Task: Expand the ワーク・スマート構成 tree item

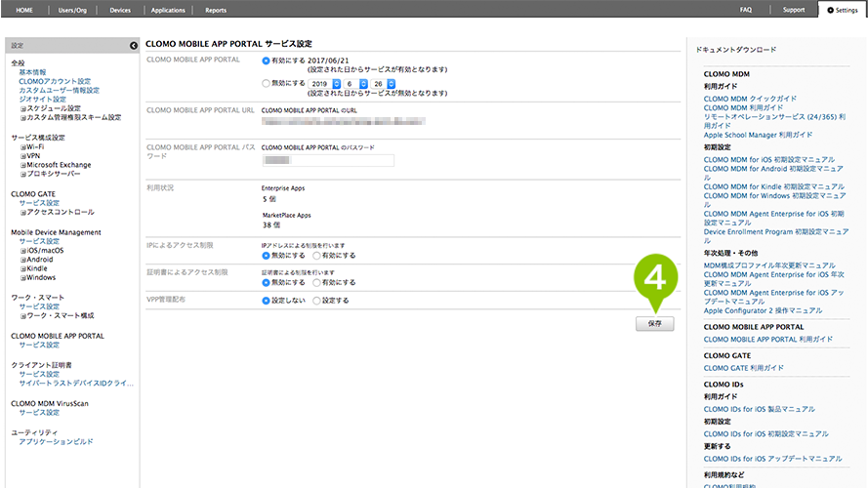Action: click(23, 316)
